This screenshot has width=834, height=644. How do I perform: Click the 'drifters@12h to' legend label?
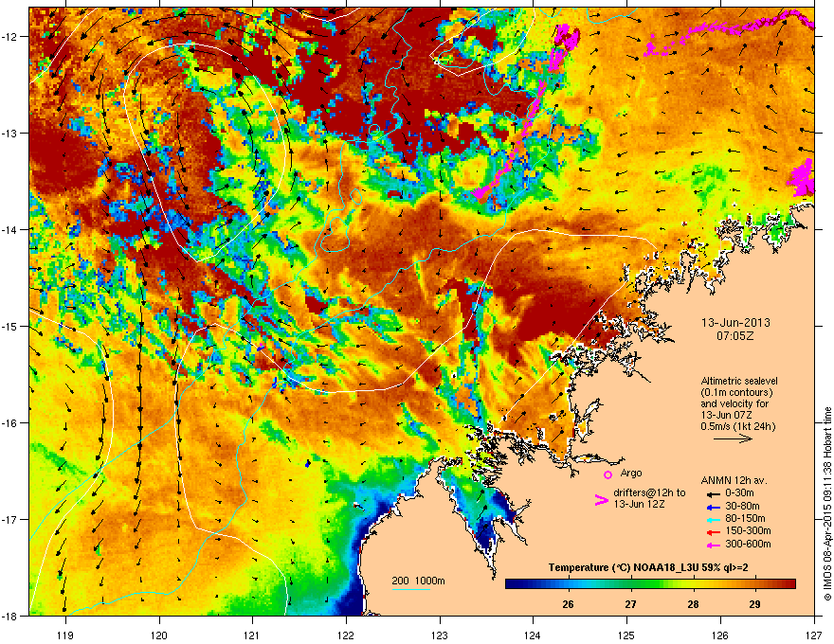click(649, 493)
